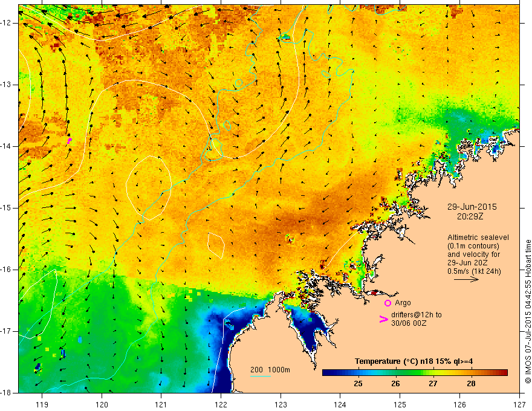Click the '0.5m/s (1kt 24h)' scale label
The image size is (532, 411).
coord(474,271)
